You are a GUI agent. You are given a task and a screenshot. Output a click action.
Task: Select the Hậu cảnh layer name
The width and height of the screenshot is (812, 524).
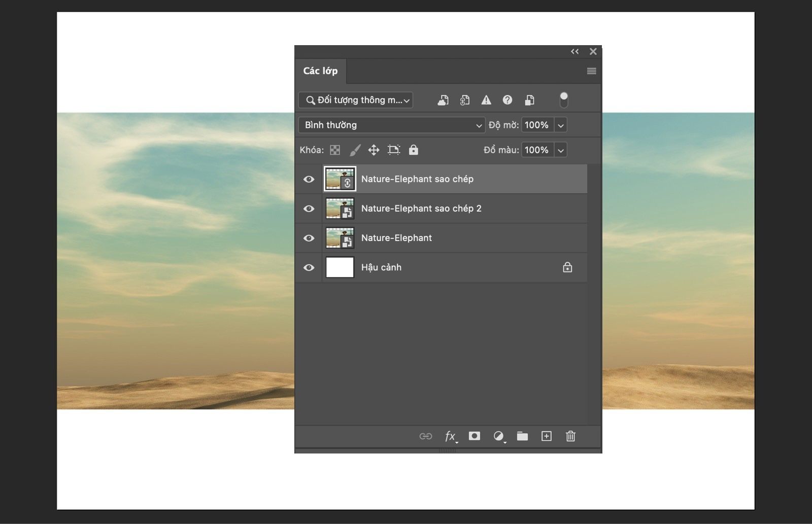(x=381, y=267)
